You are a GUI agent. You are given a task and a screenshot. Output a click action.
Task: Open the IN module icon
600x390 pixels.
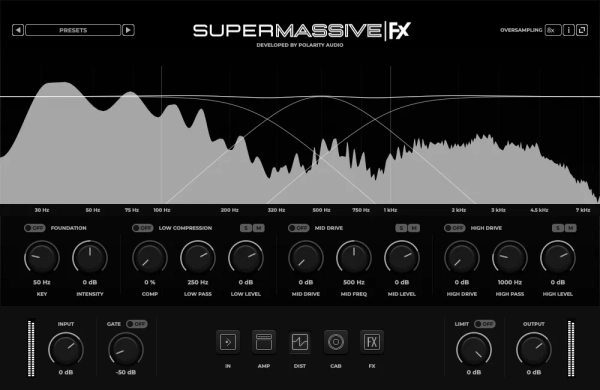pyautogui.click(x=228, y=342)
